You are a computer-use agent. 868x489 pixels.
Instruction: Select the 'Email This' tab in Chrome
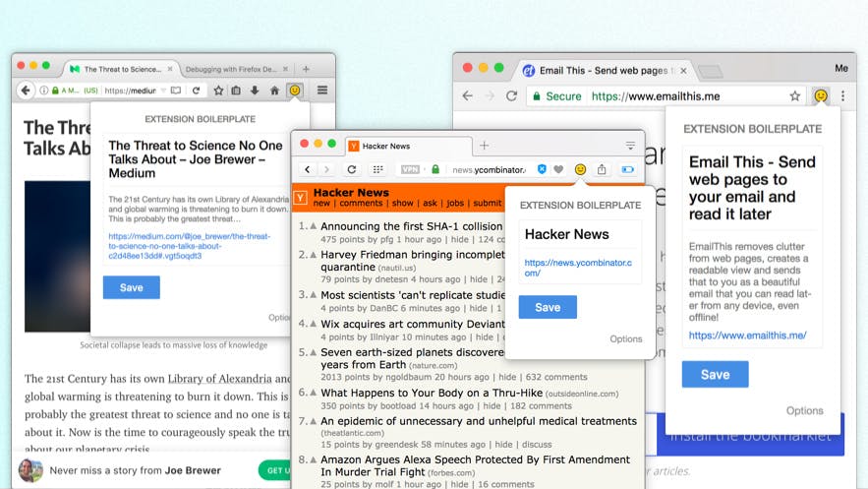point(604,70)
